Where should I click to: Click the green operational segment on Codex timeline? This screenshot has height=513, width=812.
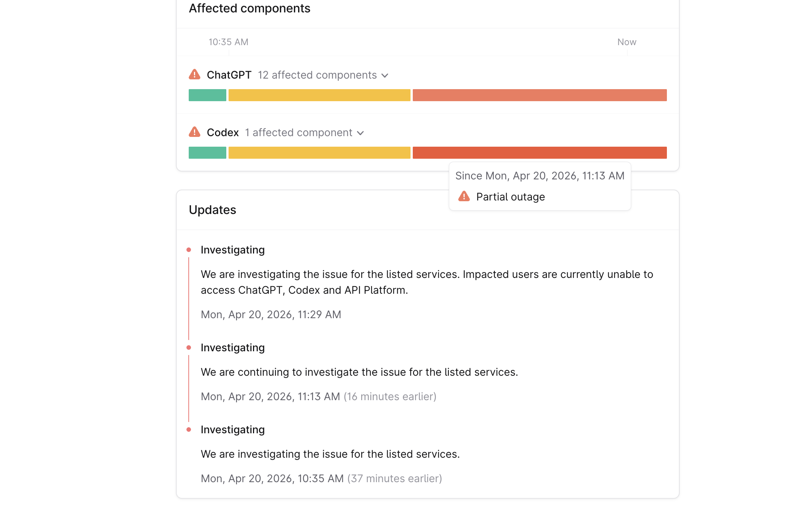pyautogui.click(x=207, y=152)
